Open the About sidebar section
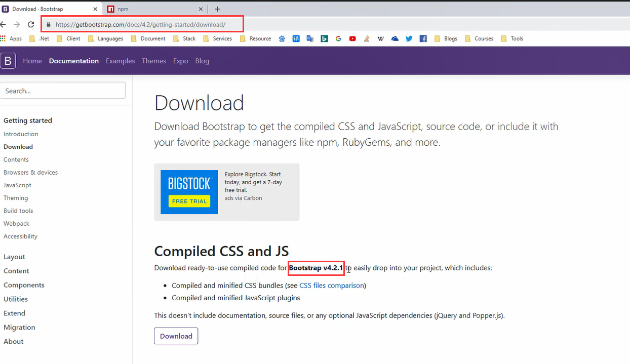Viewport: 630px width, 364px height. point(14,342)
